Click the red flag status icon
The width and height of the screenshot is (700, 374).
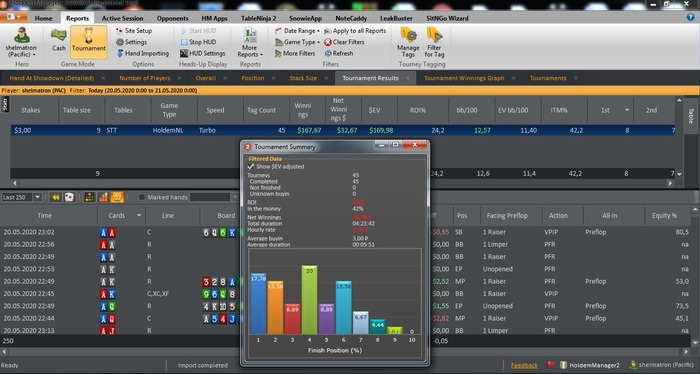(550, 365)
